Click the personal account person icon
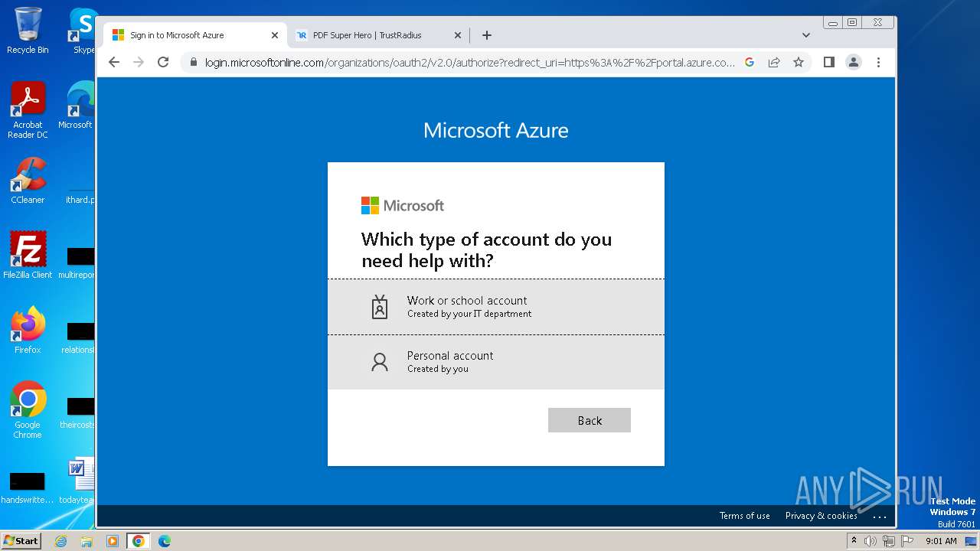Viewport: 980px width, 551px height. tap(380, 362)
